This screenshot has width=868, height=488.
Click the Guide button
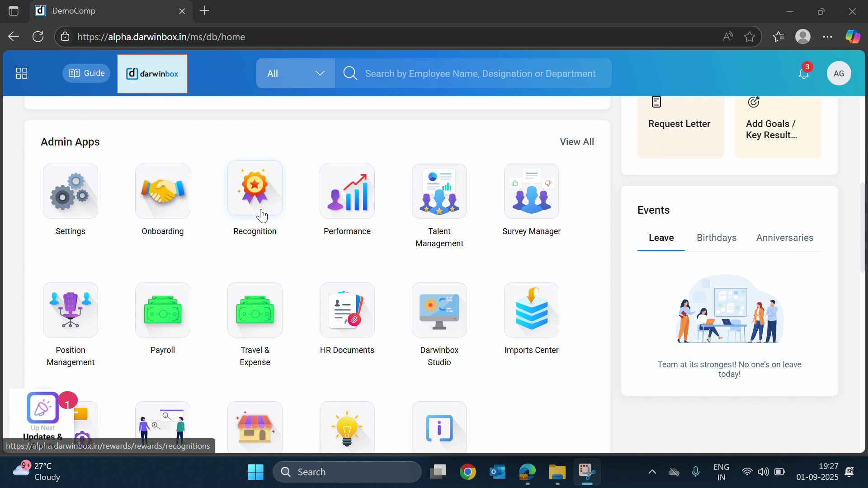[x=86, y=73]
